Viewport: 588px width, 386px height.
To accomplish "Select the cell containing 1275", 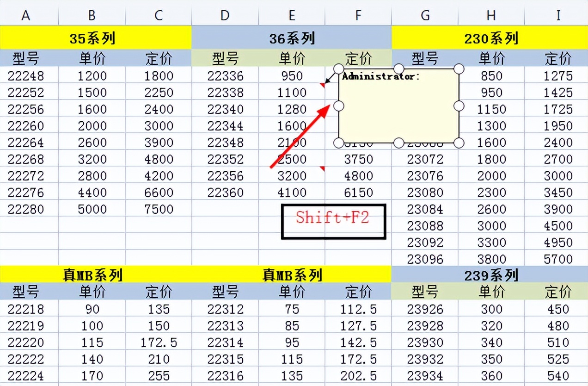I will click(x=557, y=75).
